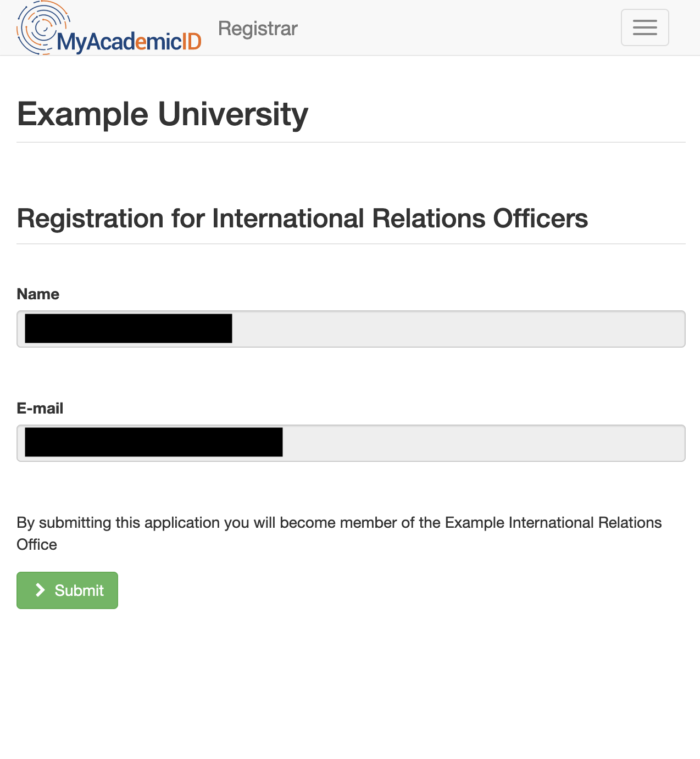The image size is (700, 759).
Task: Click the E-mail field label
Action: [40, 409]
